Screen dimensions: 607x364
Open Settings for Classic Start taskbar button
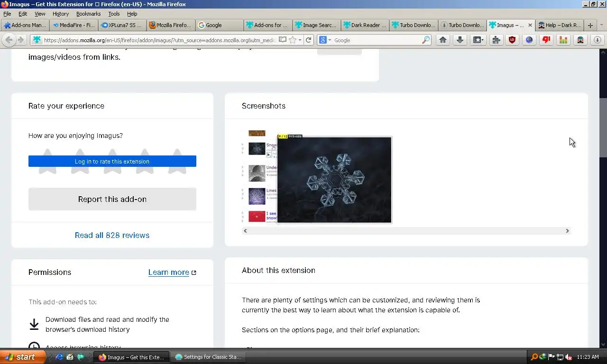(208, 357)
